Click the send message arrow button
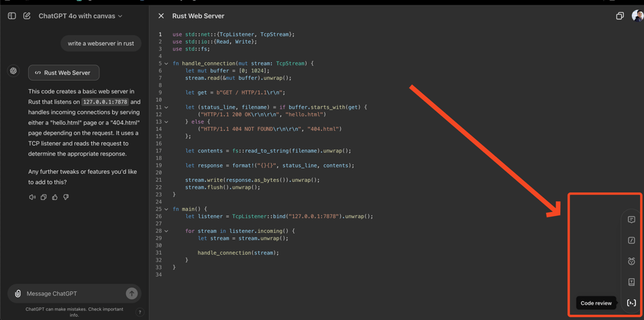The image size is (644, 320). click(131, 293)
